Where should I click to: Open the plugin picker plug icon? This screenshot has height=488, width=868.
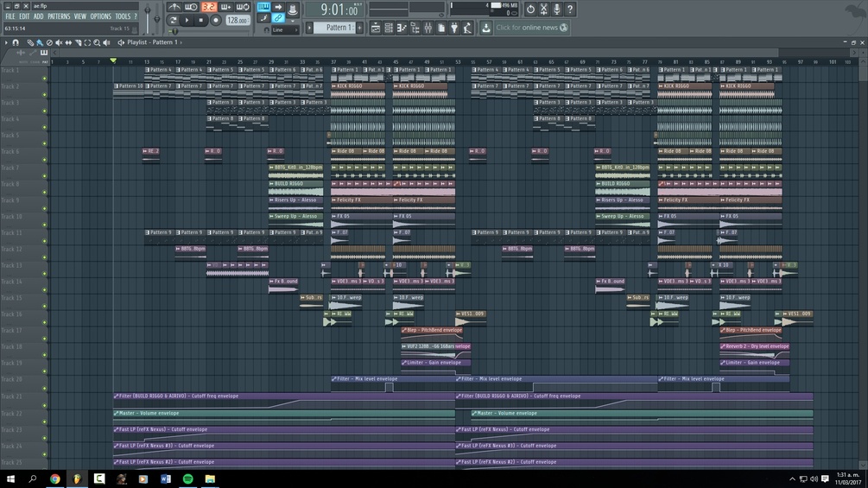pyautogui.click(x=454, y=28)
